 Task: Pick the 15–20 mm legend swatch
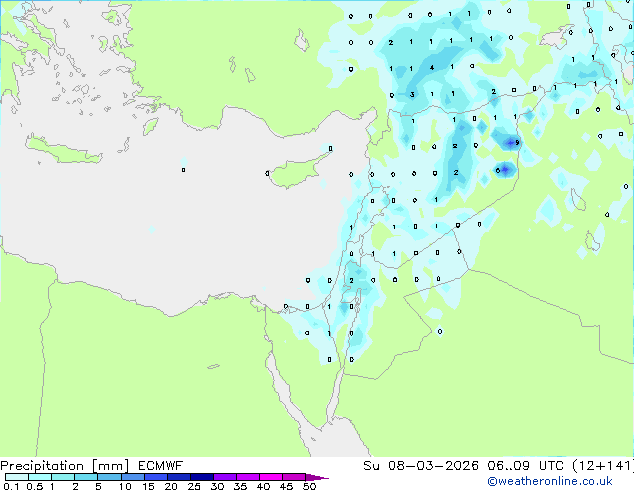pos(155,477)
